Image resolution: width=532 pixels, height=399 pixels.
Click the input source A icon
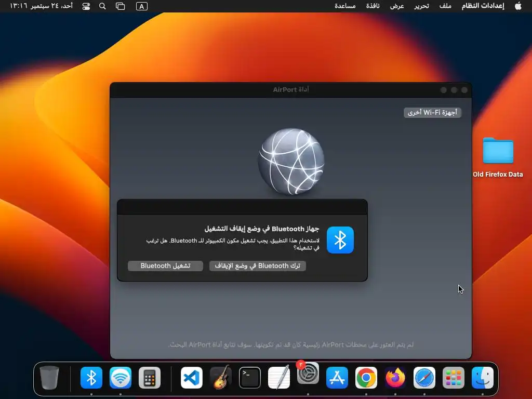point(141,6)
